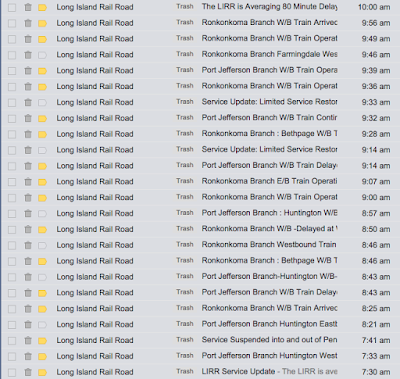The image size is (400, 379).
Task: Click the Trash label on the 9:28 am row
Action: pos(185,133)
